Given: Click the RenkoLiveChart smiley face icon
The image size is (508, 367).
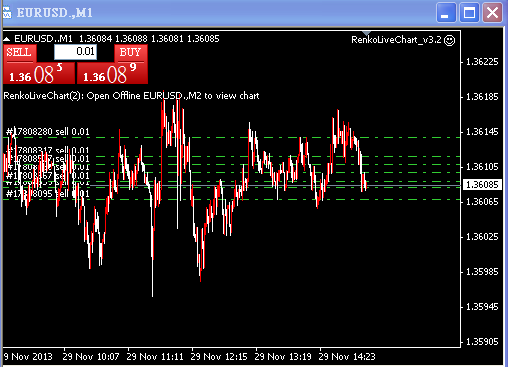Looking at the screenshot, I should click(x=450, y=40).
